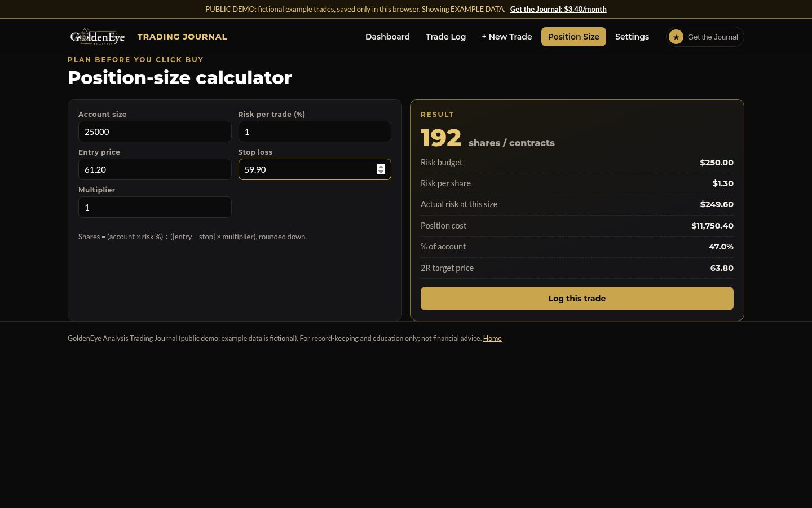Click the Risk per trade (%) field
Image resolution: width=812 pixels, height=508 pixels.
315,132
